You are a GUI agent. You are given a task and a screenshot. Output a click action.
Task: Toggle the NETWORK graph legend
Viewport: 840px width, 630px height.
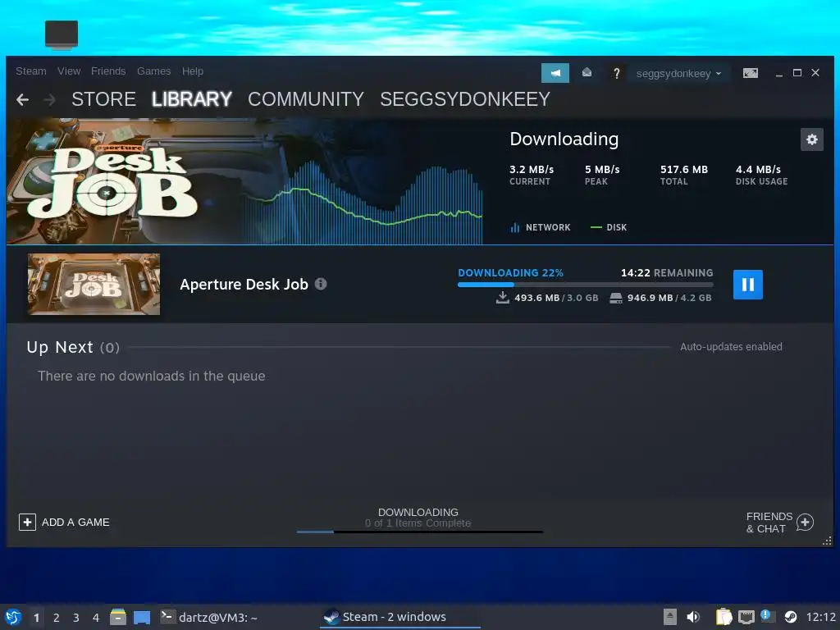[541, 228]
